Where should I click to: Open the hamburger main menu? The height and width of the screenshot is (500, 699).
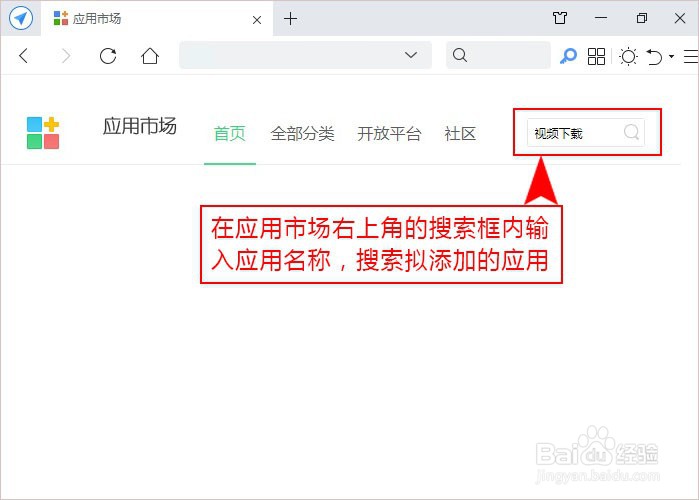tap(691, 57)
